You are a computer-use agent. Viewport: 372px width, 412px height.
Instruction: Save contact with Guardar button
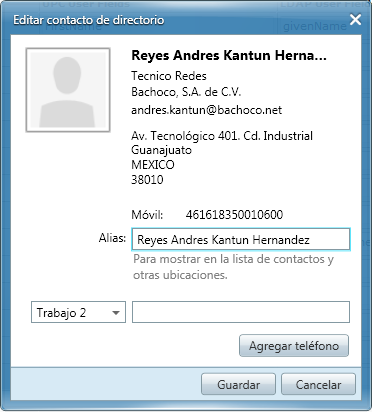238,384
